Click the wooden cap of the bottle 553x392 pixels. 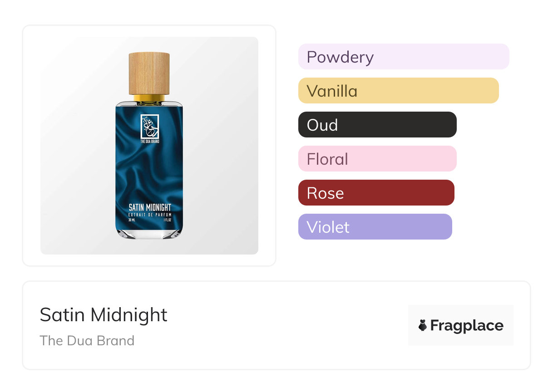point(149,73)
